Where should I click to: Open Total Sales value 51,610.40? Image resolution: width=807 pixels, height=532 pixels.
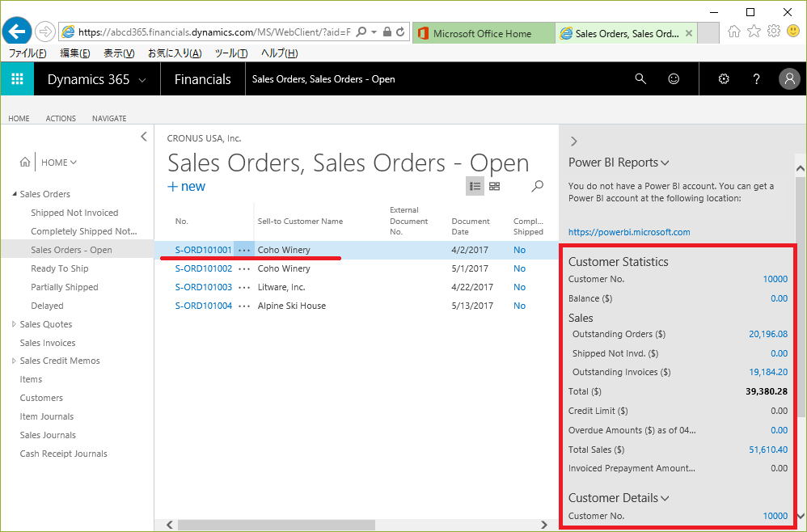768,450
